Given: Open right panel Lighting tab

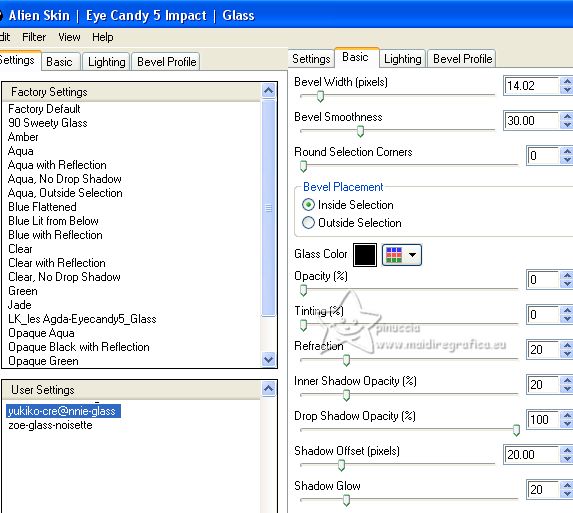Looking at the screenshot, I should [403, 59].
